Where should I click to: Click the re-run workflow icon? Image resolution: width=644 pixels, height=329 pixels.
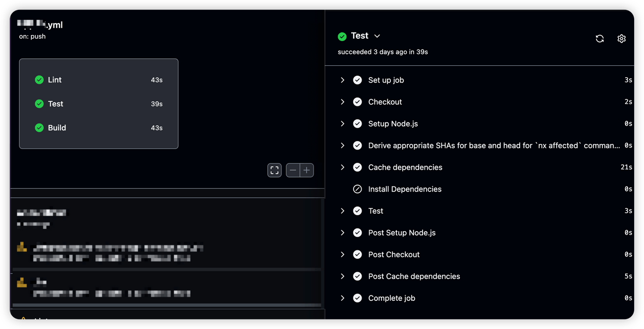(x=599, y=38)
